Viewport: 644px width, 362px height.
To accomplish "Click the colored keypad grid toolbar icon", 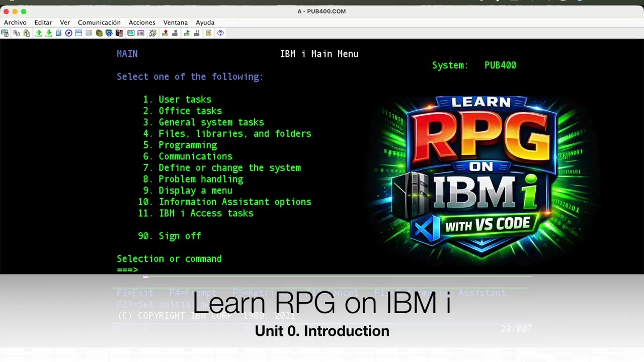I will 141,33.
